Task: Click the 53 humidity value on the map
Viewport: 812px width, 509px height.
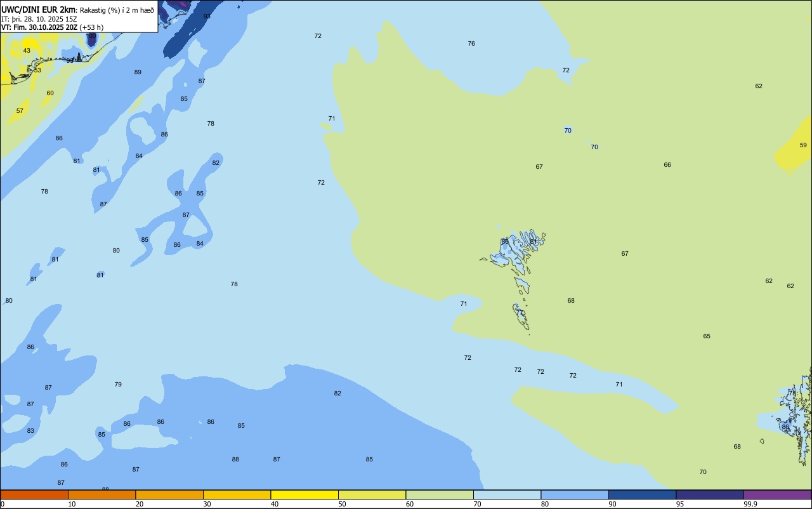Action: pos(37,70)
